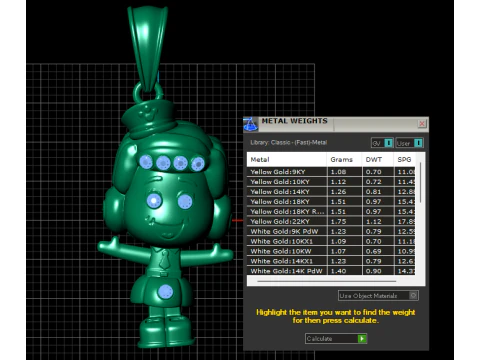Click the belly gemstone on the figure
The width and height of the screenshot is (480, 360).
pyautogui.click(x=165, y=292)
